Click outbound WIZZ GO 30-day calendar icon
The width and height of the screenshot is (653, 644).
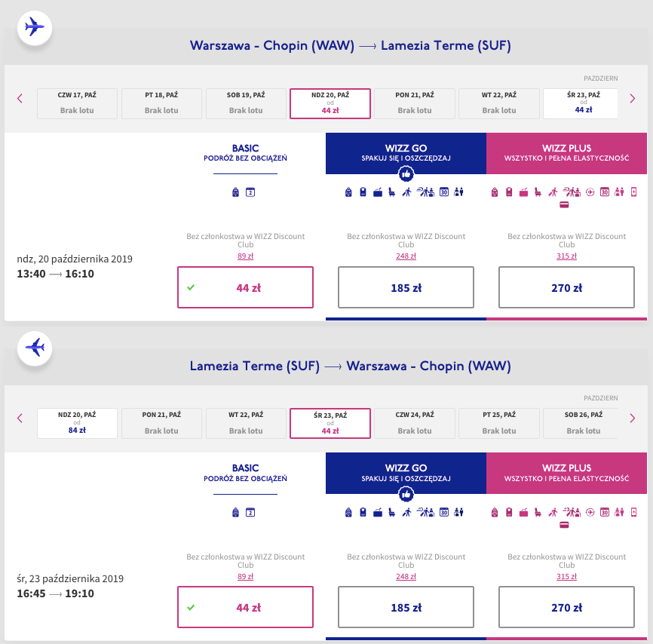[x=444, y=192]
